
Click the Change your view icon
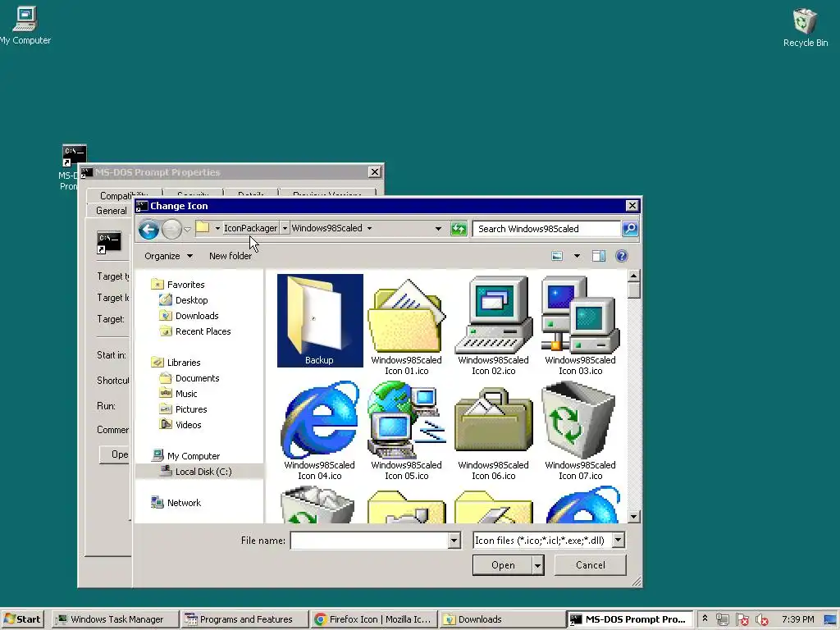(x=557, y=256)
